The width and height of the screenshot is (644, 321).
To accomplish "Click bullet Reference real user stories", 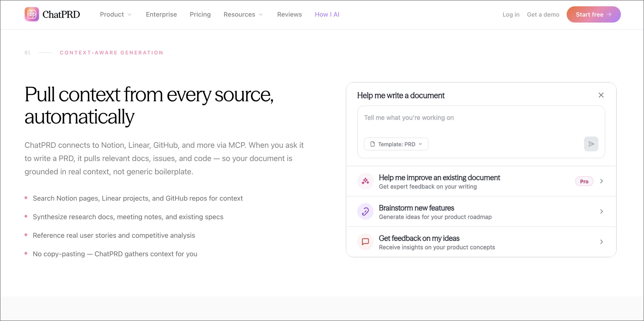I will pyautogui.click(x=114, y=235).
